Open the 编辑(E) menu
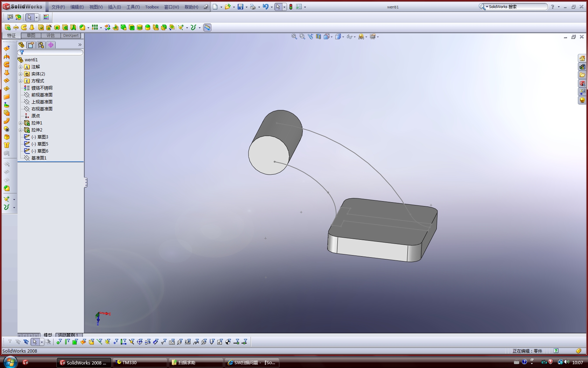The width and height of the screenshot is (588, 368). point(77,7)
